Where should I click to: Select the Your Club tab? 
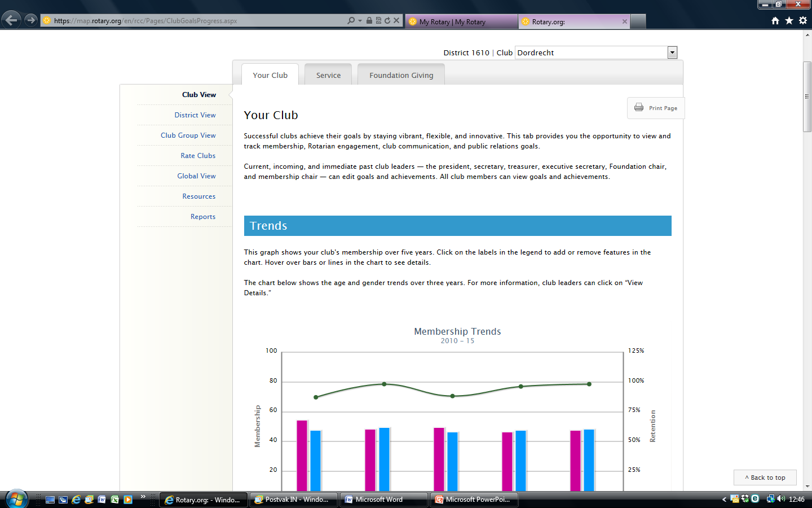pos(270,75)
